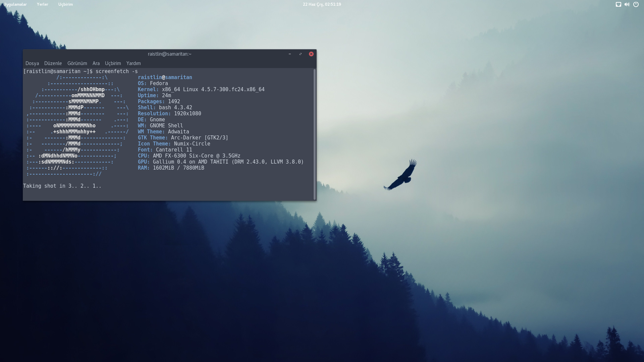Click the 'Icon Theme: Numix-Circle' line
Viewport: 644px width, 362px height.
coord(174,144)
